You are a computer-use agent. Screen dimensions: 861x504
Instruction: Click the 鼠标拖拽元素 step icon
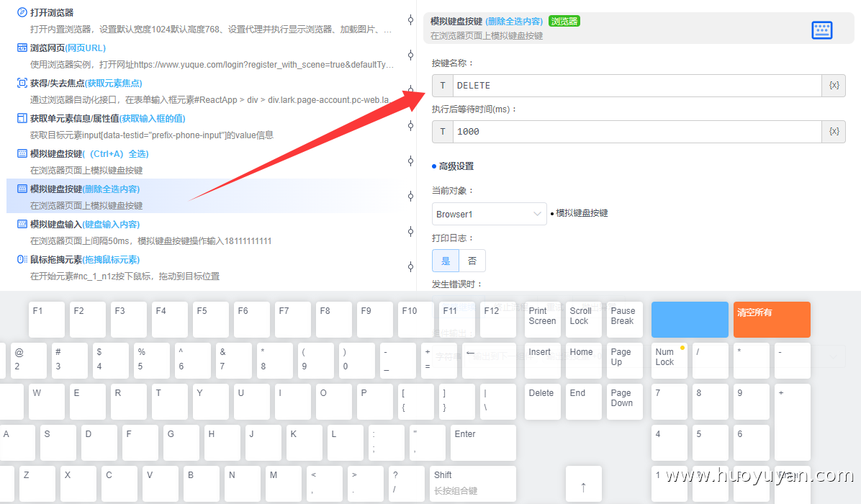[22, 259]
